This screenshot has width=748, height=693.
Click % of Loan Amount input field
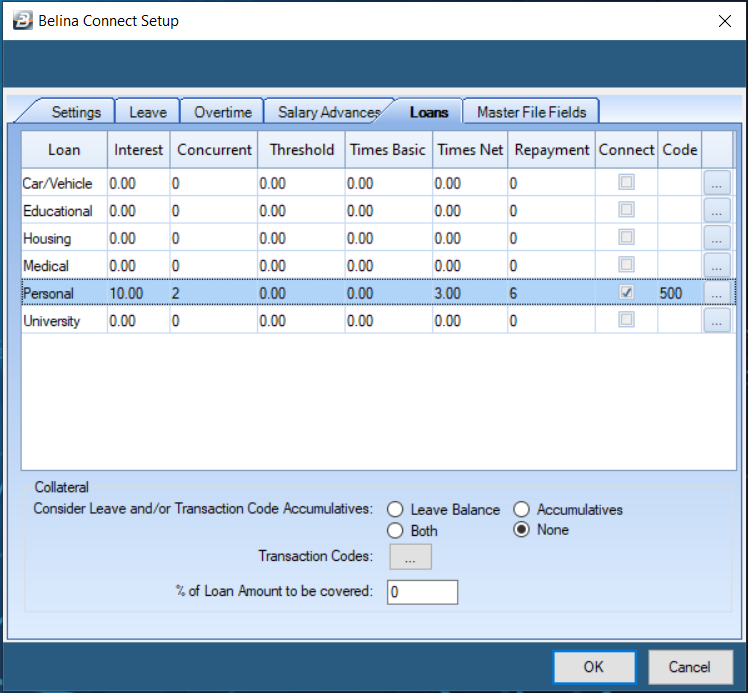click(423, 592)
